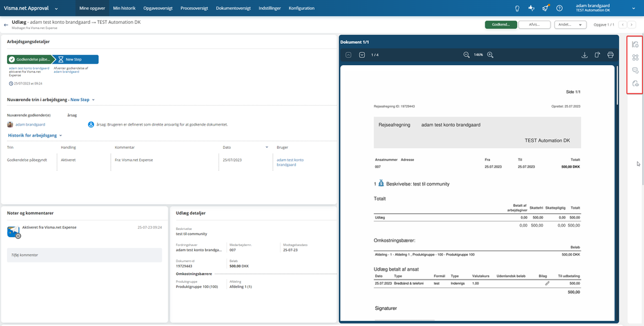The image size is (644, 326).
Task: Open the top workflow icon in right sidebar
Action: (x=636, y=44)
